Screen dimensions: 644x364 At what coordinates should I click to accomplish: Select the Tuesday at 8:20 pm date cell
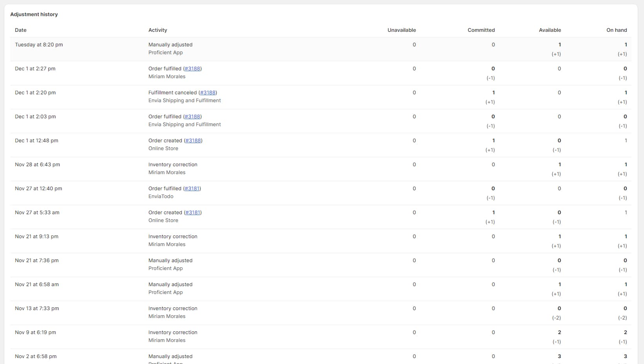[39, 45]
